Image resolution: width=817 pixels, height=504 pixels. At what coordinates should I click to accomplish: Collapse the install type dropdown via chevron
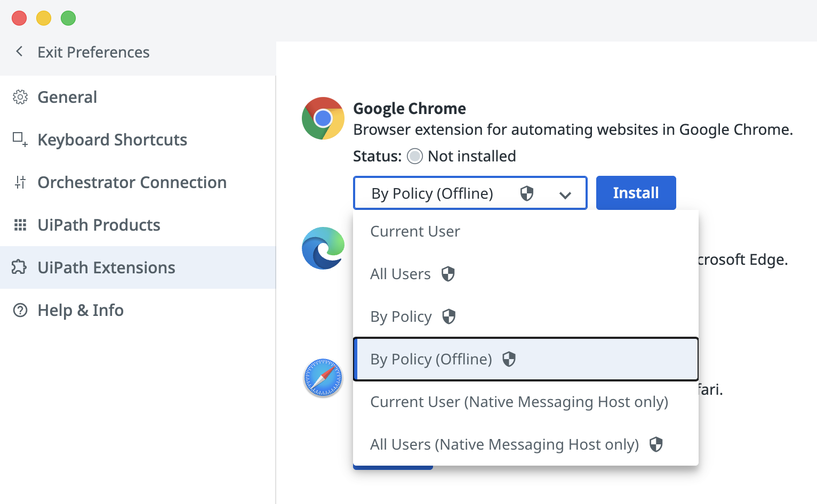click(x=565, y=194)
